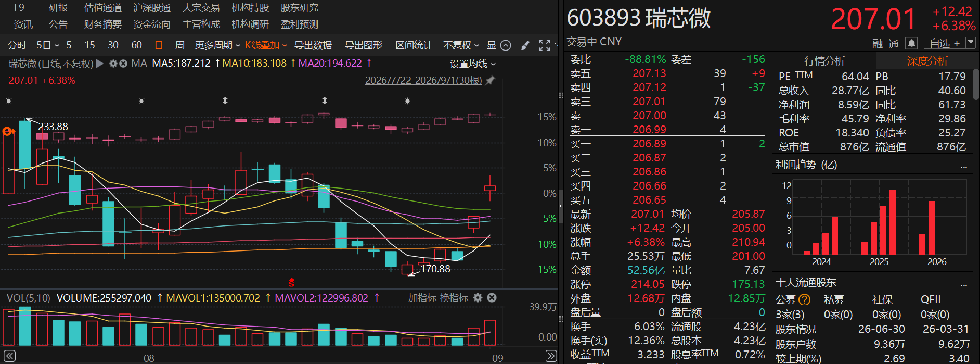Click 导出数据 to export data

pyautogui.click(x=313, y=45)
